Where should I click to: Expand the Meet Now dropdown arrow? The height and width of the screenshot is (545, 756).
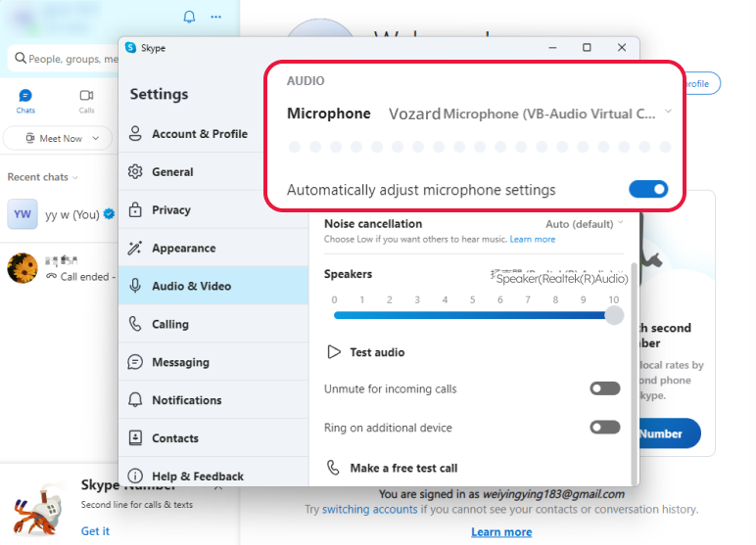(95, 138)
